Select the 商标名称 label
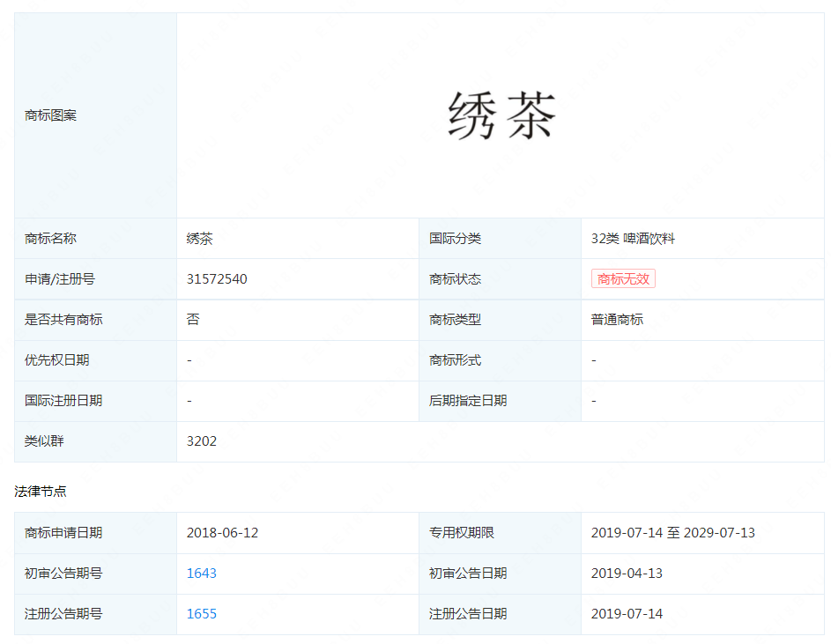 click(x=50, y=239)
